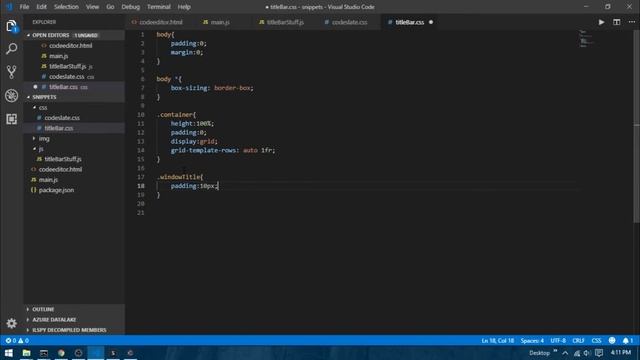The height and width of the screenshot is (360, 640).
Task: Open the Help menu
Action: pos(184,7)
